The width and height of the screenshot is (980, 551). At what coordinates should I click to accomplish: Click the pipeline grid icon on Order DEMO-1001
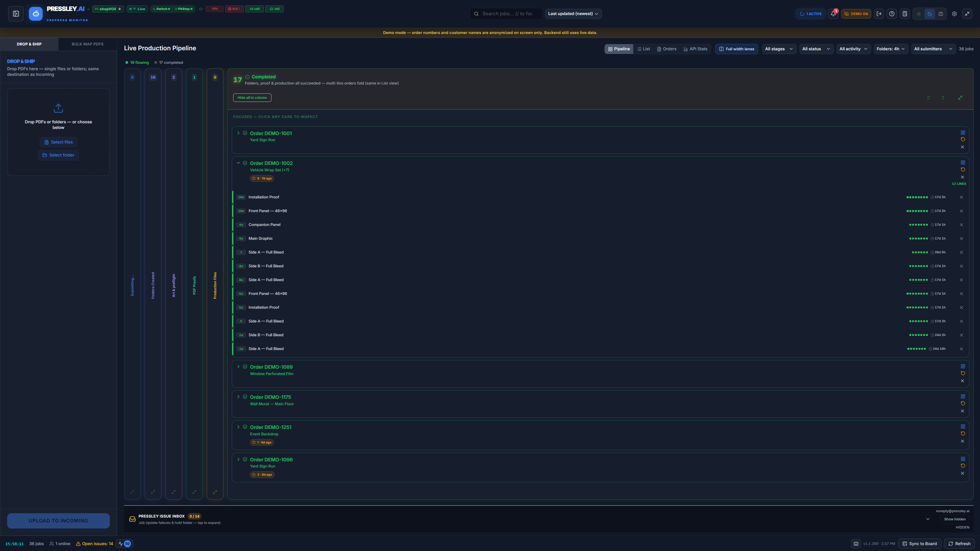tap(963, 133)
